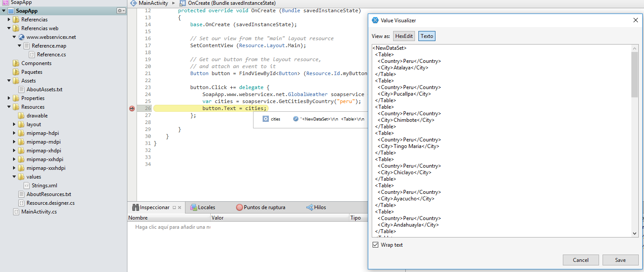Click the cities variable icon in the tooltip
644x272 pixels.
266,119
